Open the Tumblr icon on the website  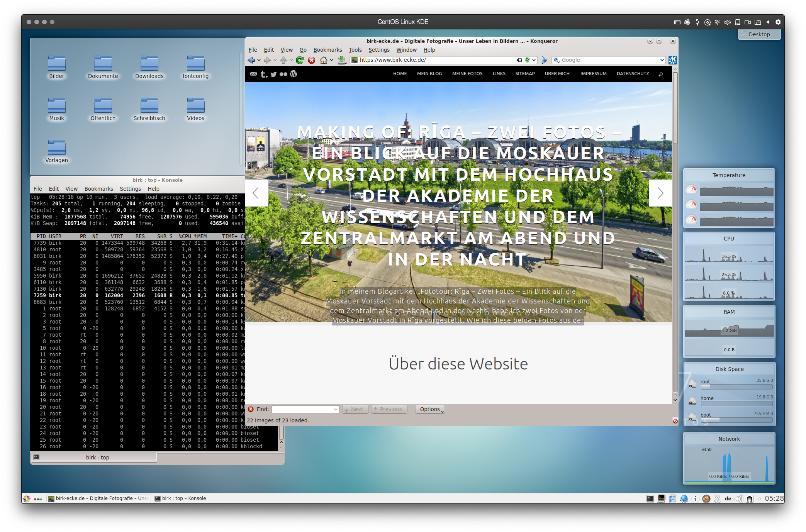pos(264,74)
